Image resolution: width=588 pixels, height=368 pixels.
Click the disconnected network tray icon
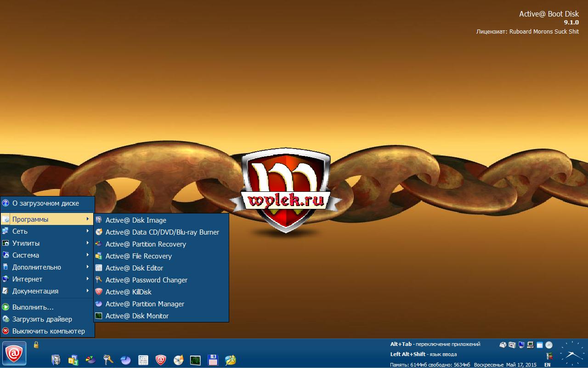click(549, 356)
